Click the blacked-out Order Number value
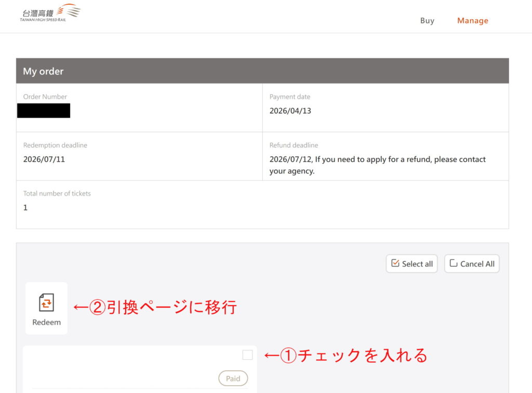Screen dimensions: 532x393 pos(44,111)
